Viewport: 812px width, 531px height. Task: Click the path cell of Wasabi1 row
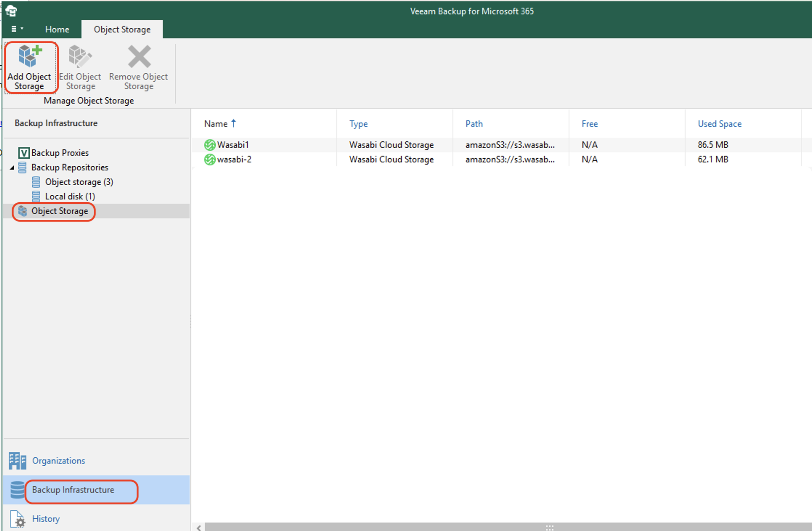510,145
